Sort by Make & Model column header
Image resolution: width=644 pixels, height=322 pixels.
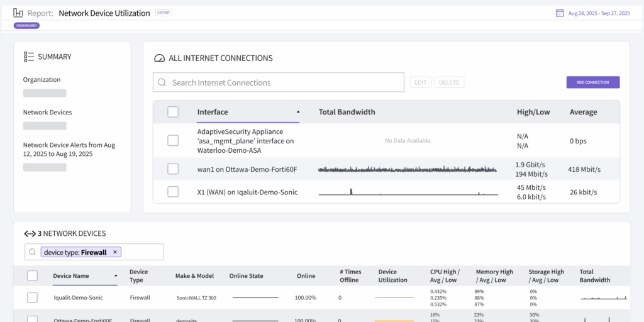(194, 275)
